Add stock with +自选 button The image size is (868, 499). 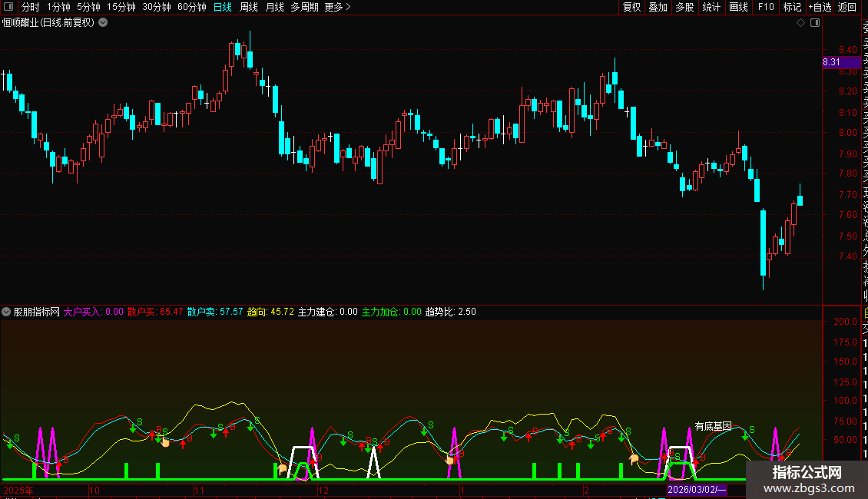tap(820, 8)
